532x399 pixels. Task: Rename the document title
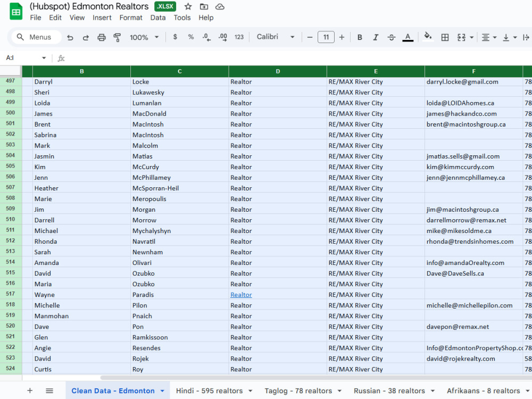pos(89,6)
